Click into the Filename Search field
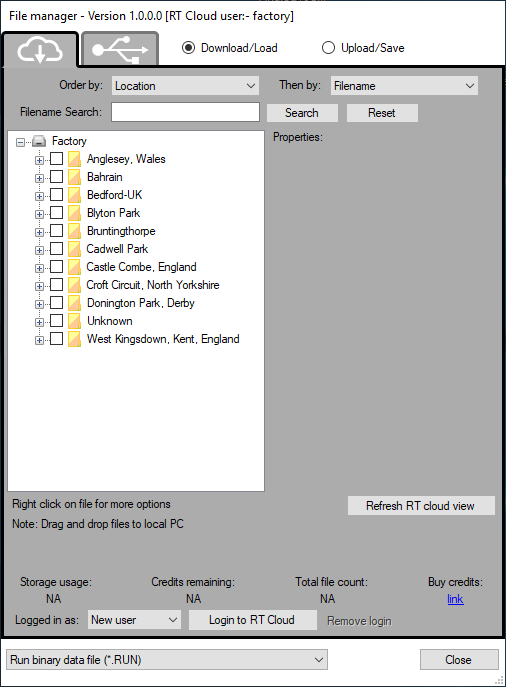 click(185, 112)
